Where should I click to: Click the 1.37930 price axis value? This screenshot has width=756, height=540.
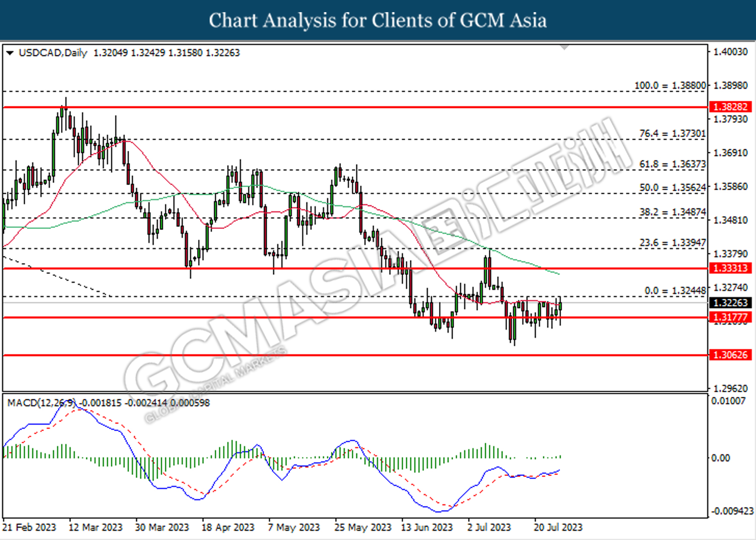tap(731, 119)
